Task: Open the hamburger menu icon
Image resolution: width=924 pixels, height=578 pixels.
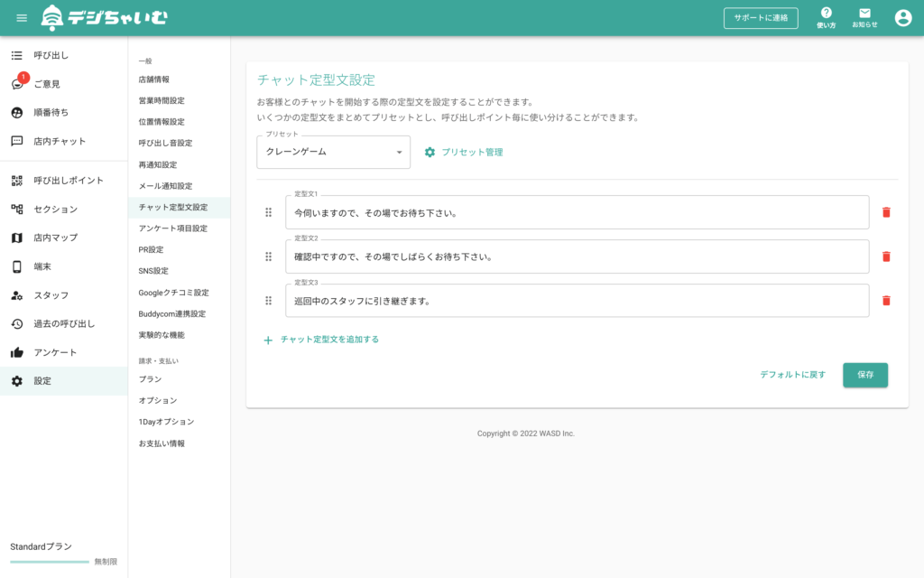Action: pyautogui.click(x=22, y=18)
